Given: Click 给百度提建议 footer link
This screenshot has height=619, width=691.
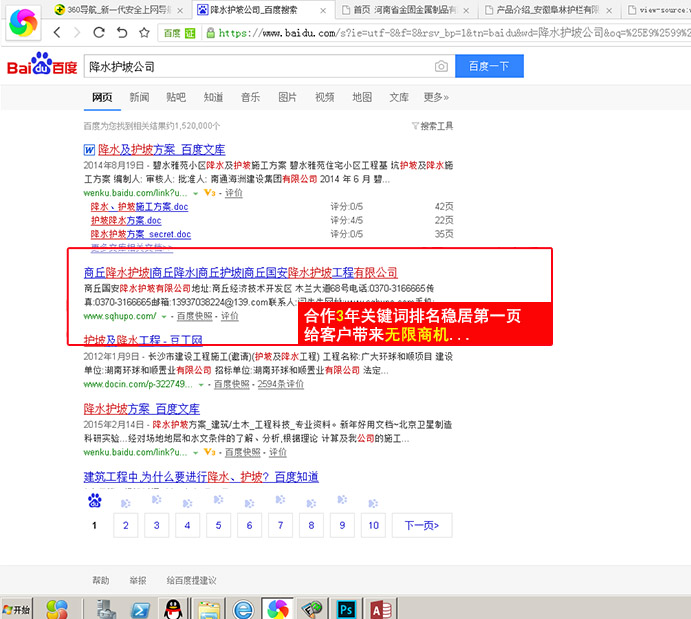Looking at the screenshot, I should tap(191, 580).
